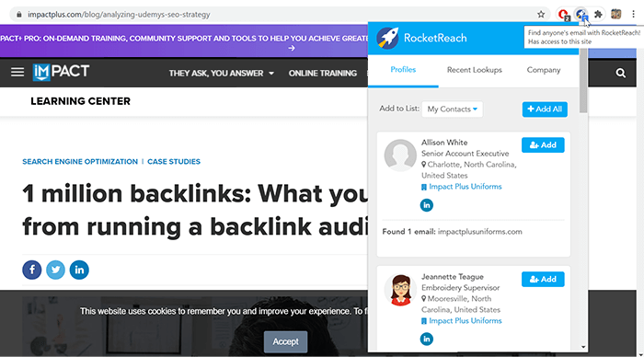Viewport: 644px width, 357px height.
Task: Click the Embroidery Supervisor title
Action: pos(460,288)
